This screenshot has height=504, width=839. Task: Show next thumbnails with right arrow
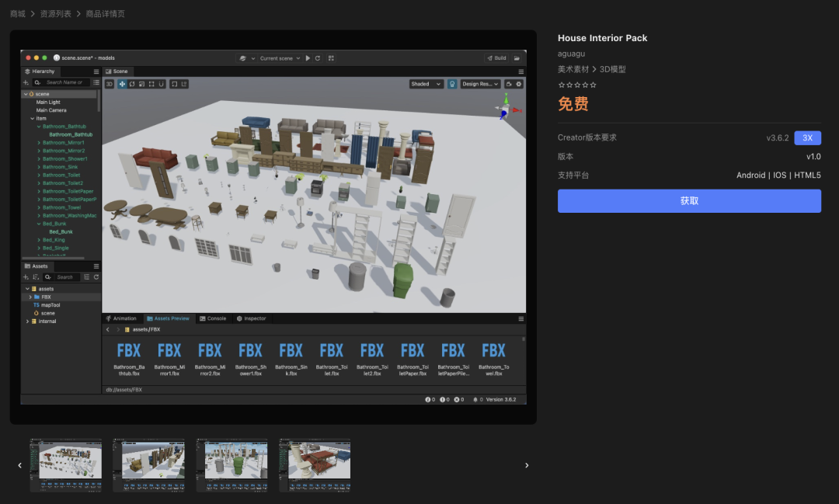click(527, 465)
